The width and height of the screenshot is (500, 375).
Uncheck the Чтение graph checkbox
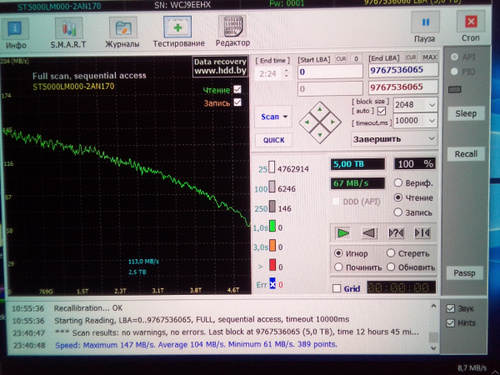pos(237,89)
